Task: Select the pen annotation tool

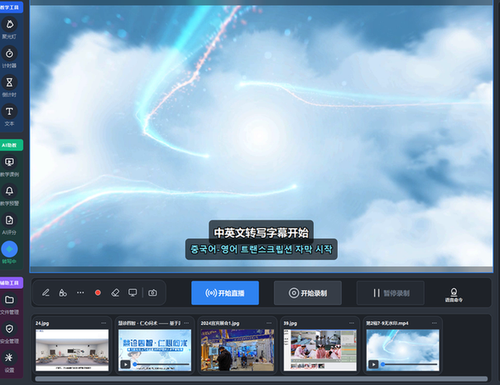Action: [x=46, y=293]
